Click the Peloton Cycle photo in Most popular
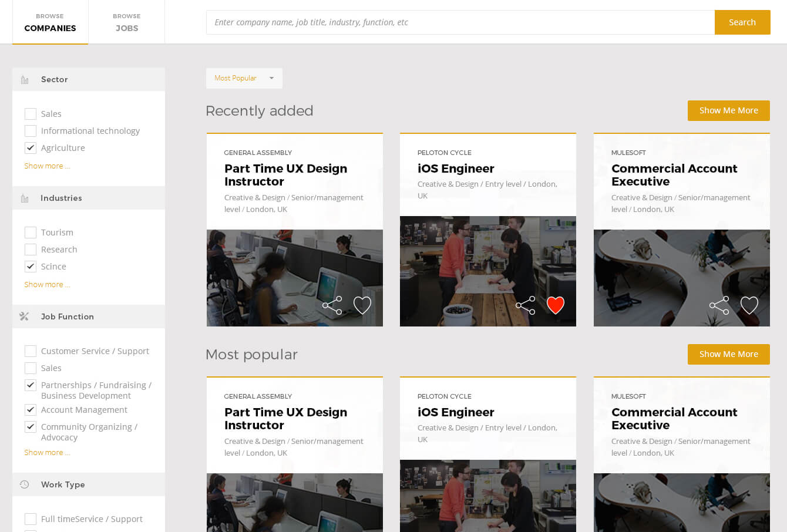787x532 pixels. (x=488, y=496)
